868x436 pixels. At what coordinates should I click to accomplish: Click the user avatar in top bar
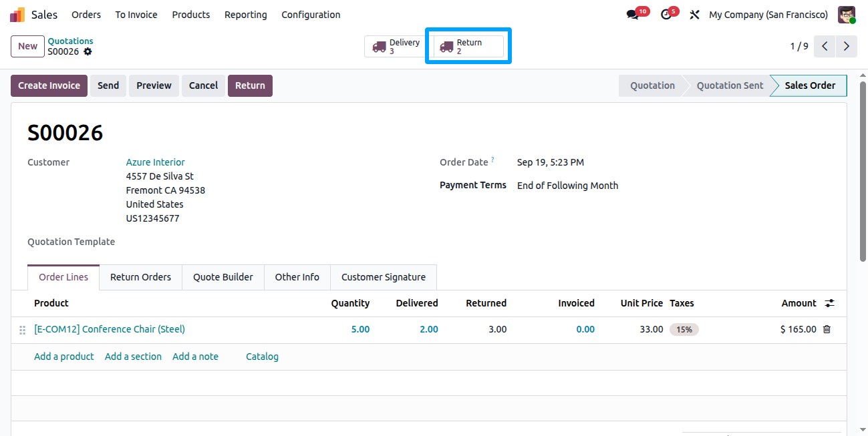coord(847,15)
